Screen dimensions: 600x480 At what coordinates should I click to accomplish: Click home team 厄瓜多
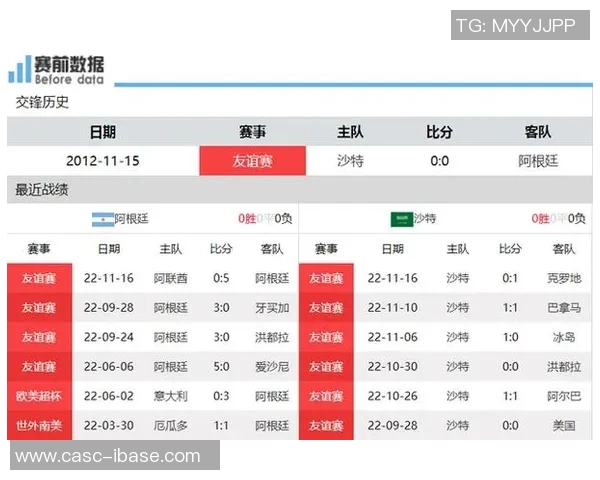171,426
